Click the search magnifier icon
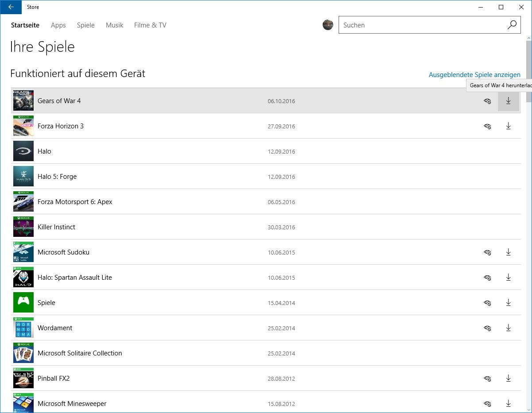 512,25
